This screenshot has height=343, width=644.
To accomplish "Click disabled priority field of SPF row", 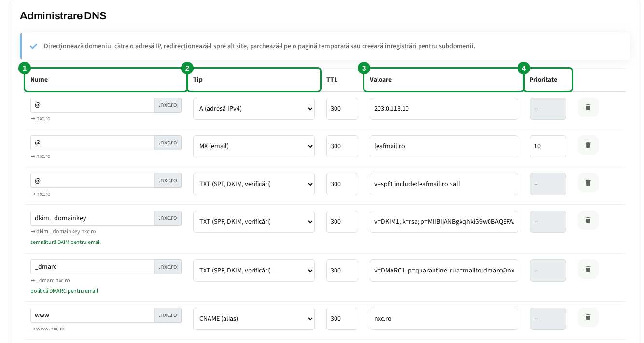I will click(x=548, y=184).
